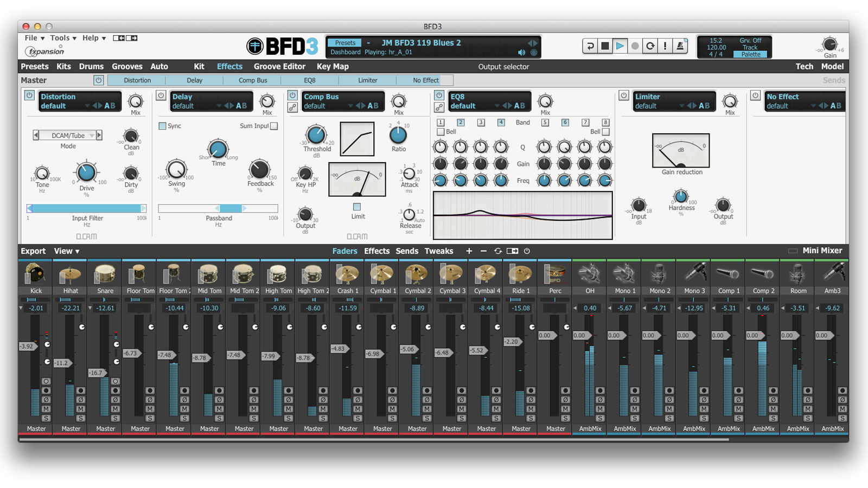
Task: Toggle the loop button in transport
Action: coord(650,46)
